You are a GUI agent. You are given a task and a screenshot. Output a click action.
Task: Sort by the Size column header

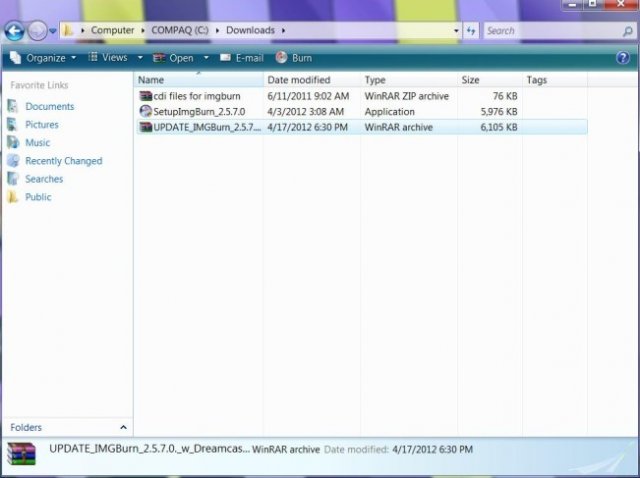coord(490,80)
